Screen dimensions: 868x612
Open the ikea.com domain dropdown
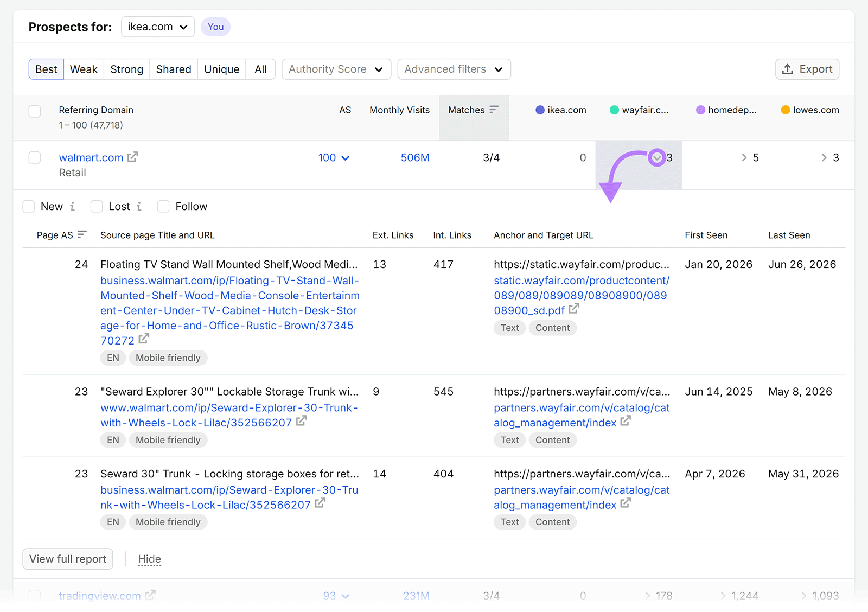[158, 27]
